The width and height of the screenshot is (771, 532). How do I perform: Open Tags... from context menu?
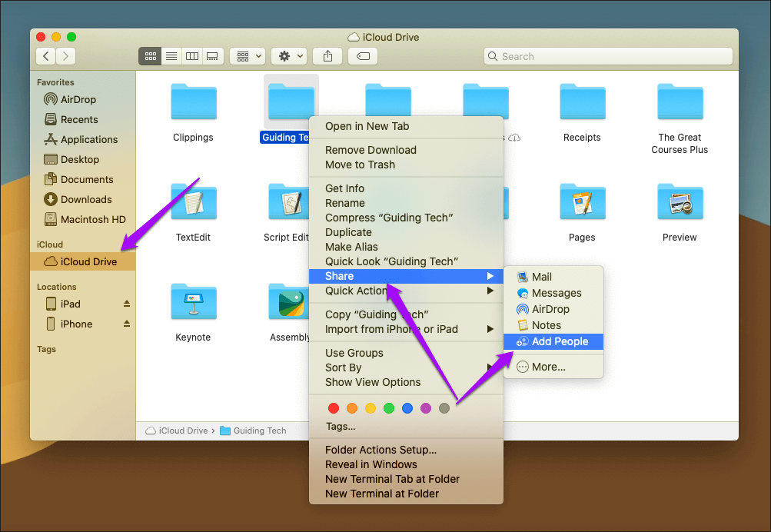click(x=406, y=427)
